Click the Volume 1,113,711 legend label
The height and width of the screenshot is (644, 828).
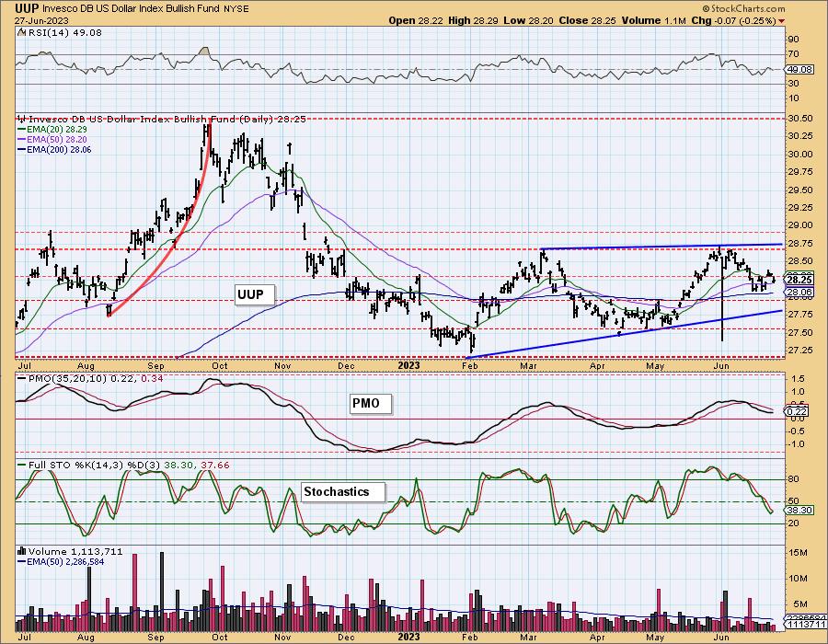tap(75, 551)
